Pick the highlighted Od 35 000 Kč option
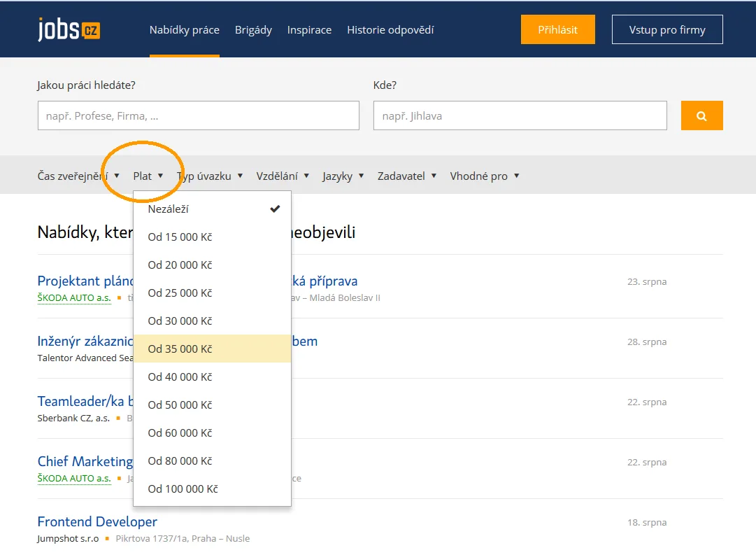This screenshot has height=555, width=756. tap(212, 349)
